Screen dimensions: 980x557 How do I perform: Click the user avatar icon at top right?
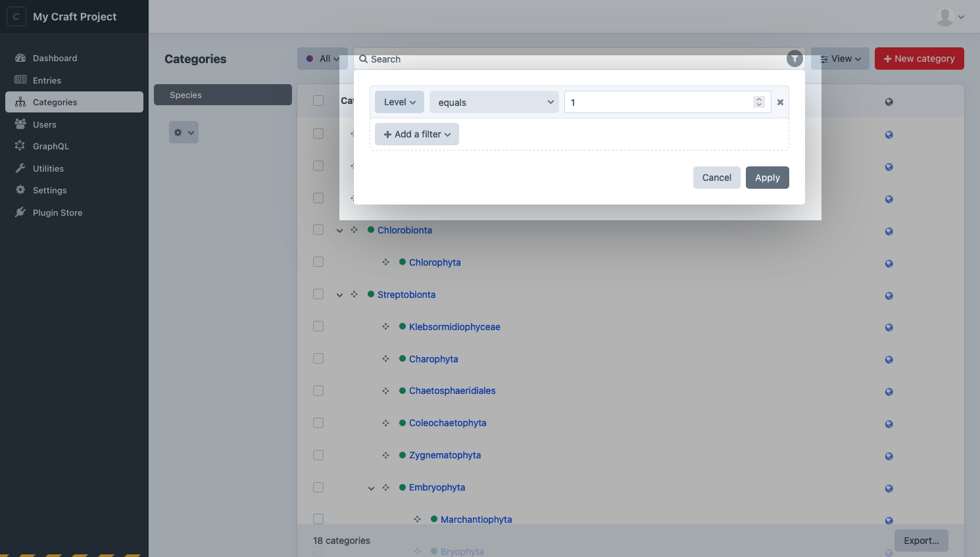pos(945,16)
